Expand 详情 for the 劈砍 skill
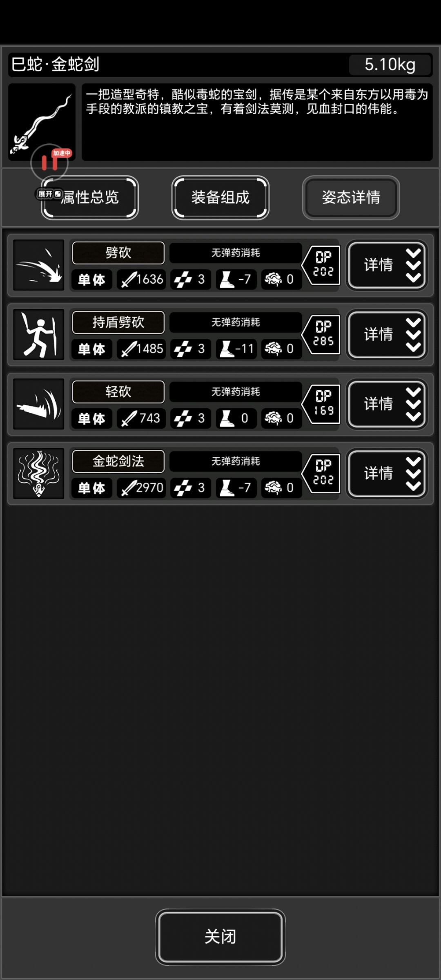The width and height of the screenshot is (441, 980). [387, 265]
